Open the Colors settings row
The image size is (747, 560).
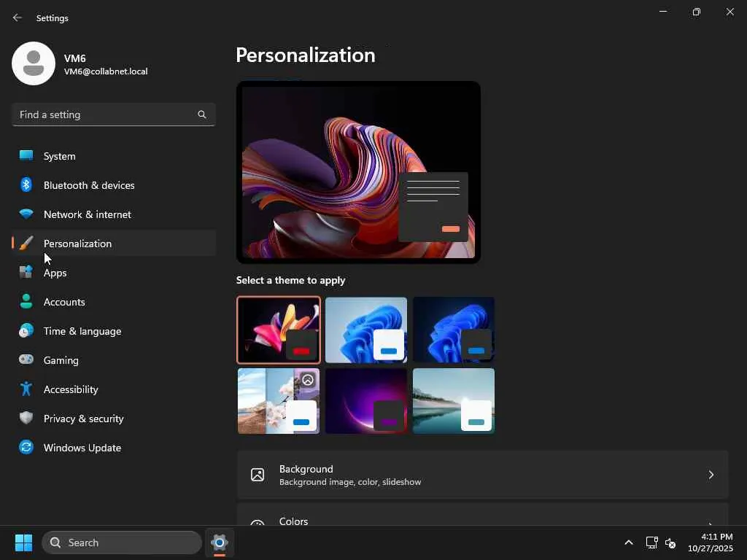click(x=481, y=519)
